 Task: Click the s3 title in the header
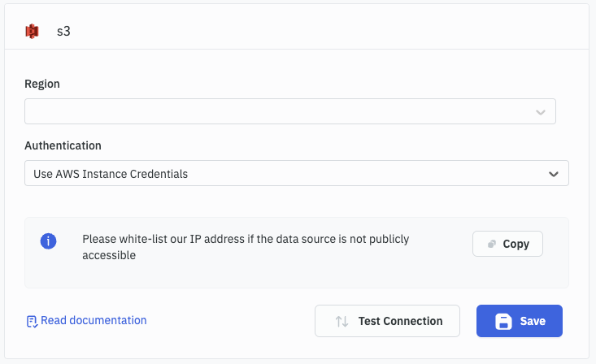point(63,32)
